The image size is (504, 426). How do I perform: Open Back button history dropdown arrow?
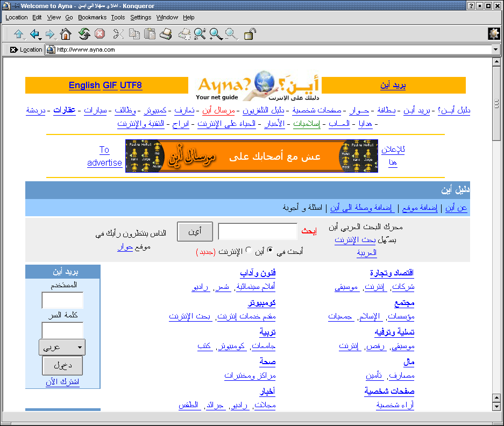(40, 38)
